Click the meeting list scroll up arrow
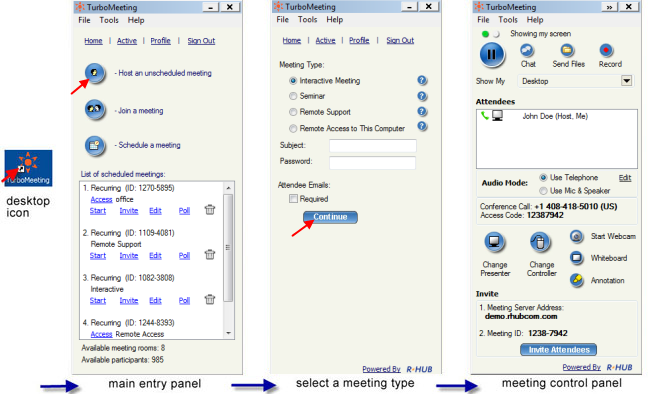This screenshot has height=394, width=650. coord(228,188)
